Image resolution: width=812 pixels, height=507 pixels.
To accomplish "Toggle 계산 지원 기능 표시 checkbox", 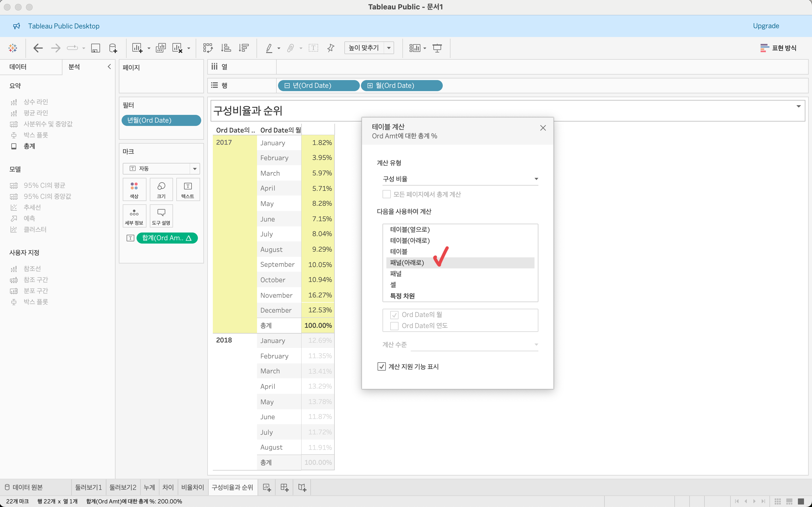I will click(381, 366).
